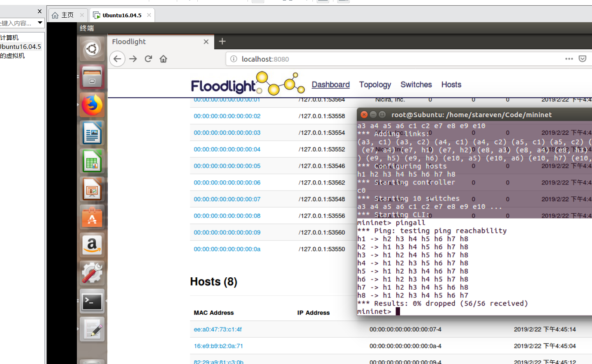Go back in Firefox
This screenshot has height=364, width=592.
tap(117, 59)
